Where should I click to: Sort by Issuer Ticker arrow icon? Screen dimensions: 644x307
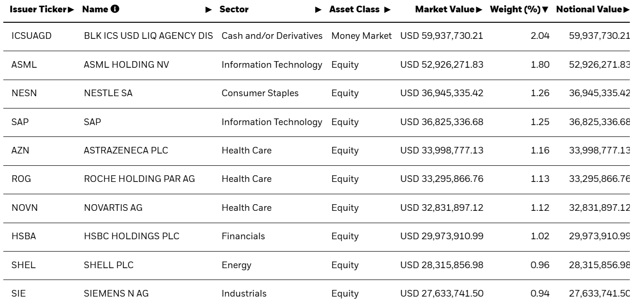[72, 9]
